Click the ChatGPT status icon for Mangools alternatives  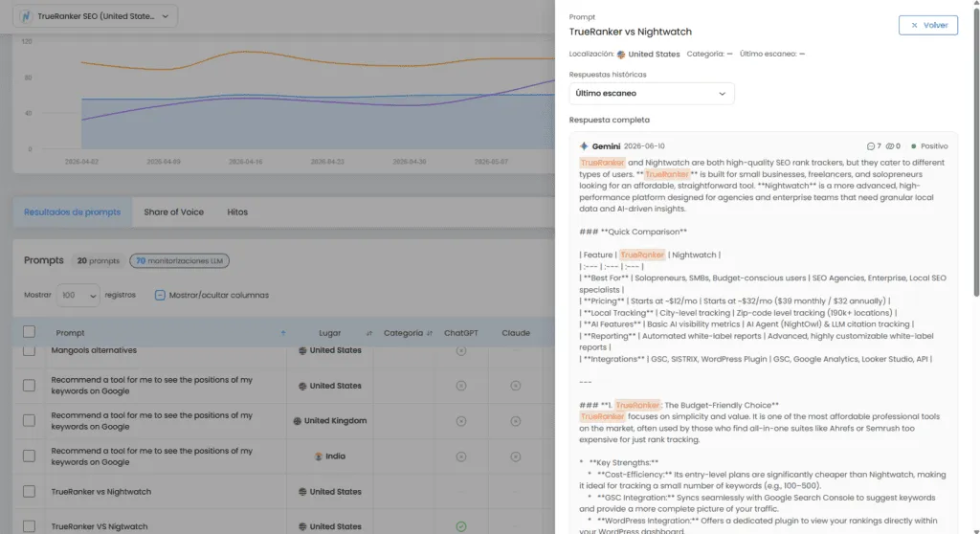coord(461,351)
